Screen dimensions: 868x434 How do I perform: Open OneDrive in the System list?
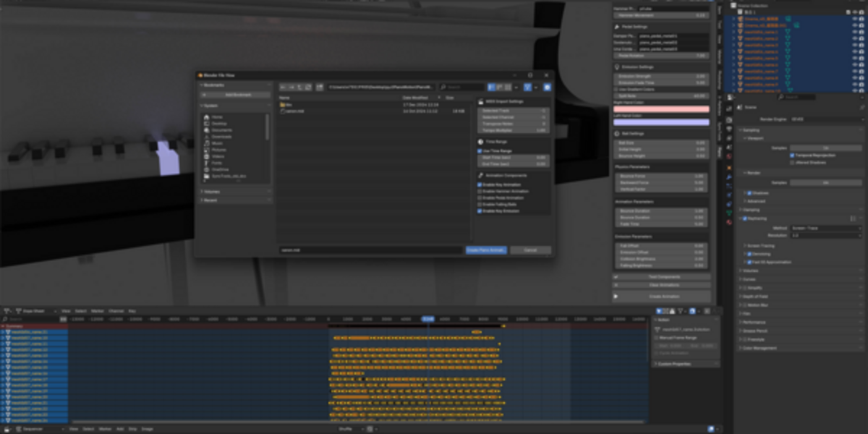(x=220, y=169)
